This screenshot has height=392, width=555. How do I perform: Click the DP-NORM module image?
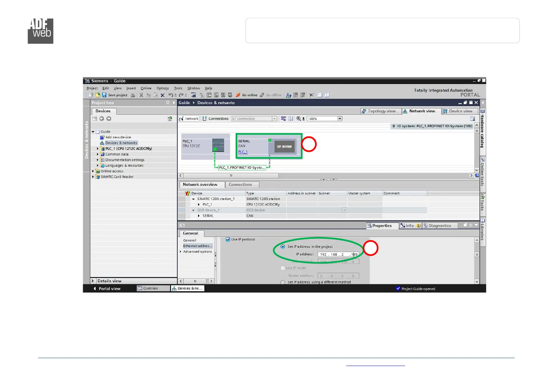point(284,147)
